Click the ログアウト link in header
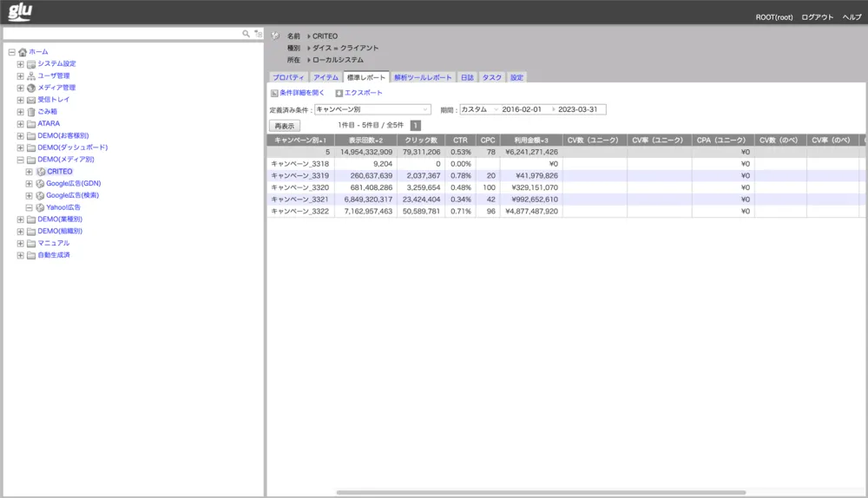 tap(817, 17)
